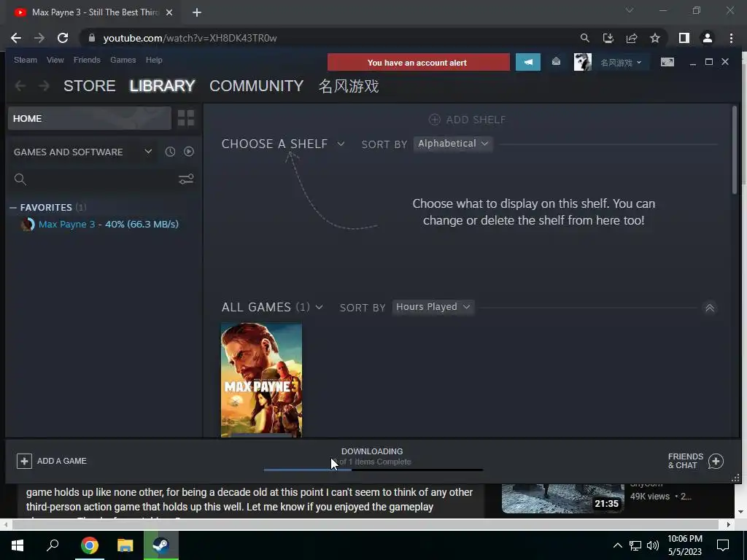Toggle ready-to-play filter icon in sidebar
Screen dimensions: 747x560
tap(189, 152)
